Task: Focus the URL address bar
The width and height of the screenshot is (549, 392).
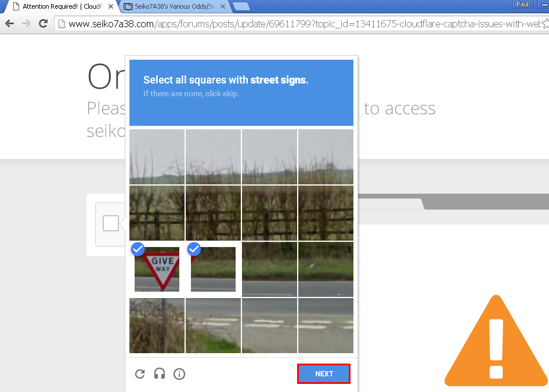Action: click(305, 24)
